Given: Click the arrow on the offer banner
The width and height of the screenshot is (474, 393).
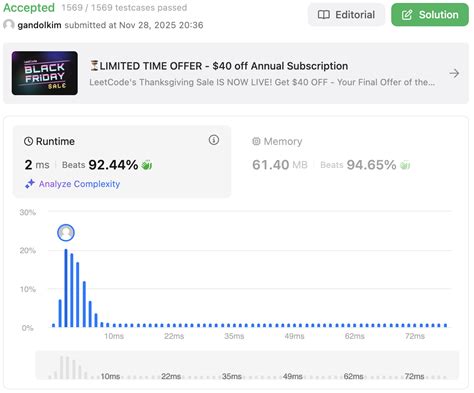Looking at the screenshot, I should [x=454, y=73].
